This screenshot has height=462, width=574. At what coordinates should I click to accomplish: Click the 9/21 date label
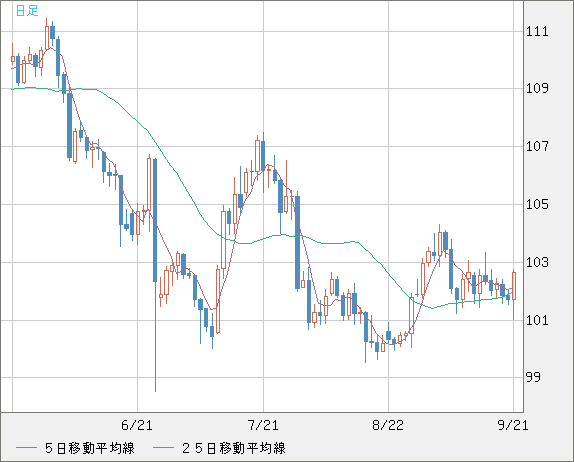coord(513,425)
